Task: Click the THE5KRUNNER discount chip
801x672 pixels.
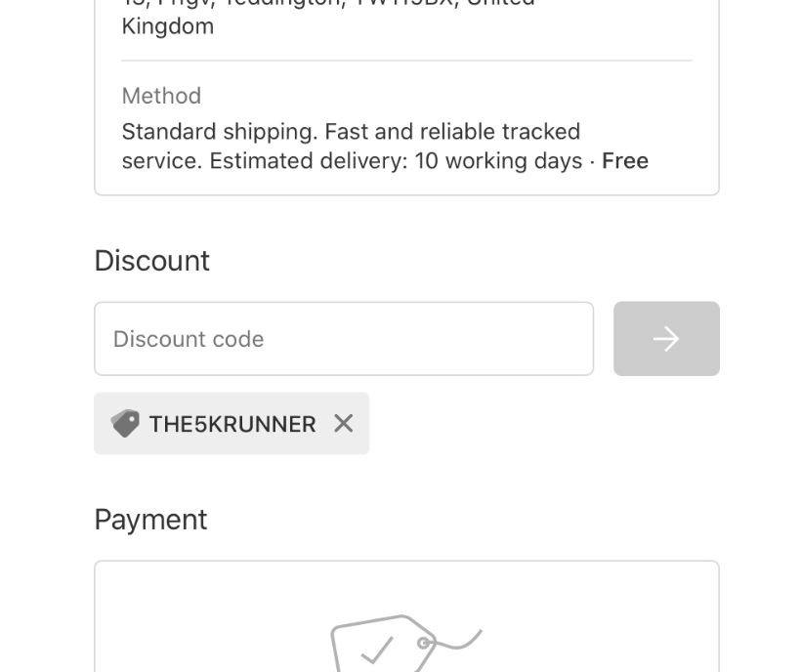Action: click(x=232, y=423)
